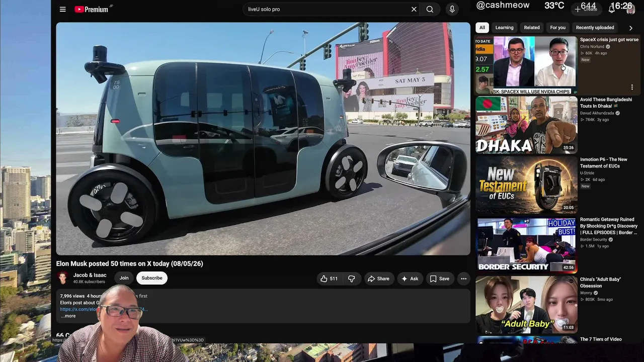Open the 'Romantic Getaway Ruined' video title
Viewport: 644px width, 362px height.
pos(609,226)
